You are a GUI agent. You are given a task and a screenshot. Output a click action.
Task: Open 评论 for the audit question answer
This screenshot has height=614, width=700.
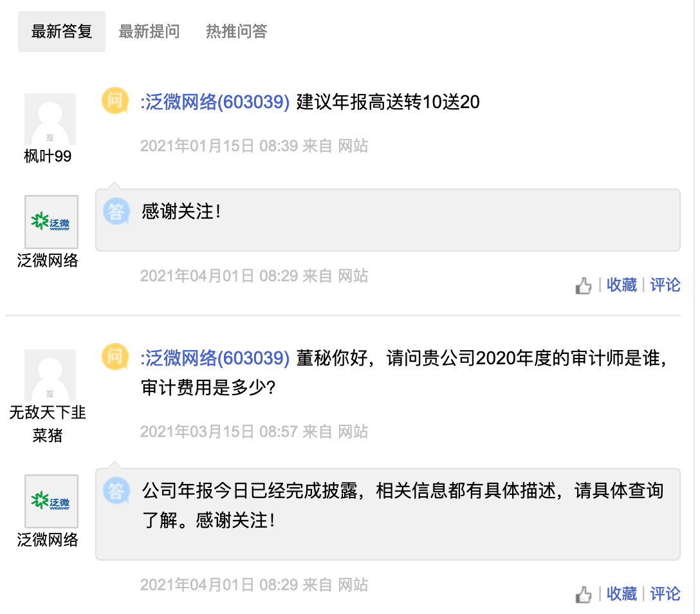(x=665, y=594)
